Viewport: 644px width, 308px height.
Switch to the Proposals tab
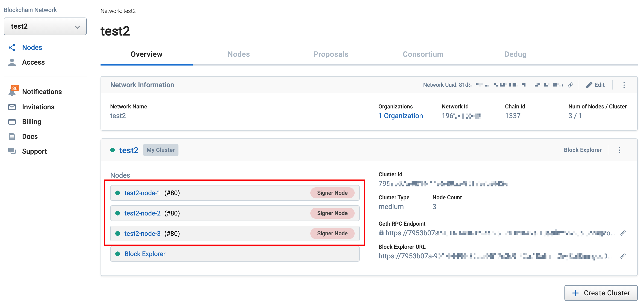[x=330, y=54]
